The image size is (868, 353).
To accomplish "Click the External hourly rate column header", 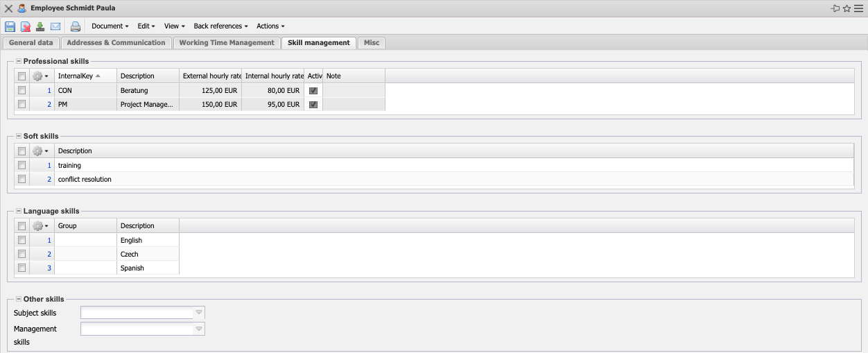I will click(211, 76).
